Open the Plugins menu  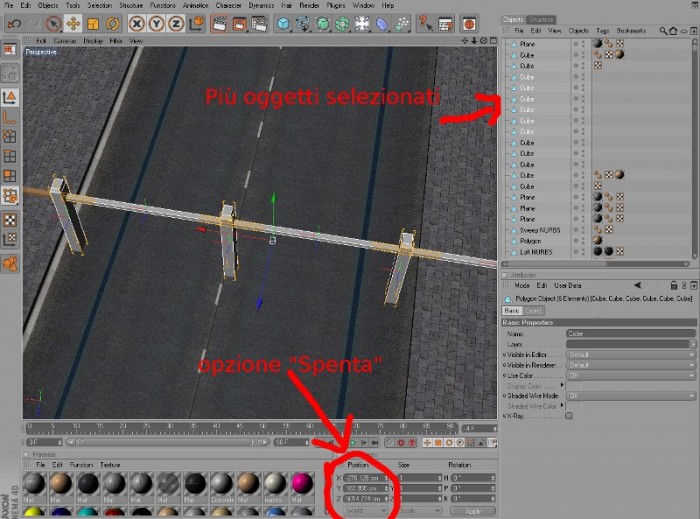[336, 5]
